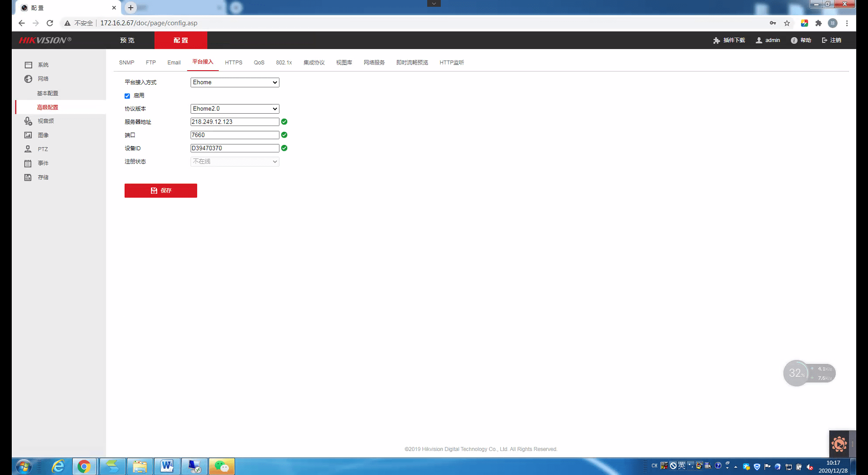Click the 服务器地址 input field
Image resolution: width=868 pixels, height=475 pixels.
pos(235,122)
